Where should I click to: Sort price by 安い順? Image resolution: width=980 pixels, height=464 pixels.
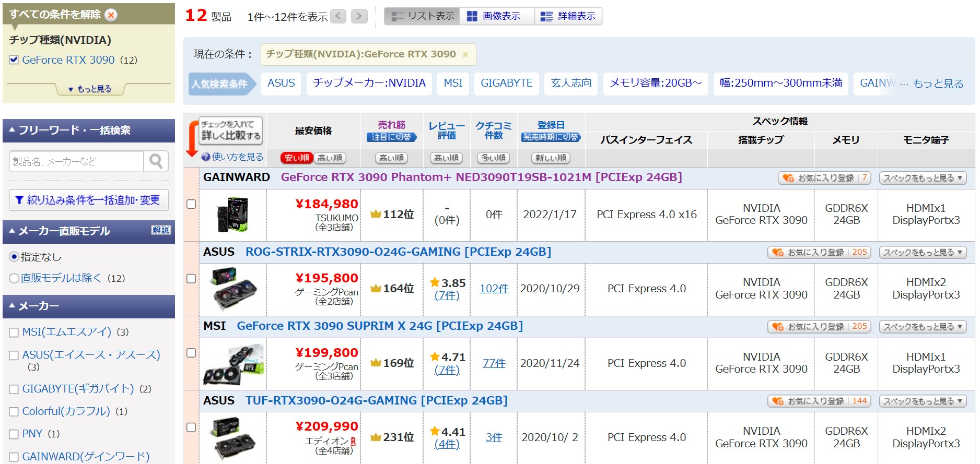tap(297, 158)
